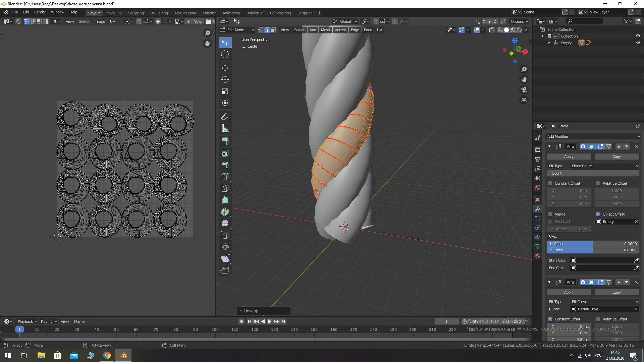Open the Edit Mode selector dropdown
The image size is (644, 362).
click(237, 30)
